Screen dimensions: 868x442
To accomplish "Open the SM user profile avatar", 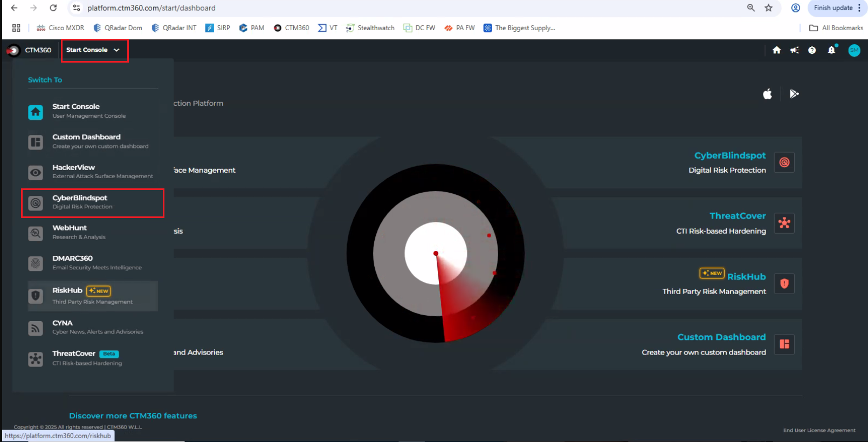I will (x=855, y=50).
